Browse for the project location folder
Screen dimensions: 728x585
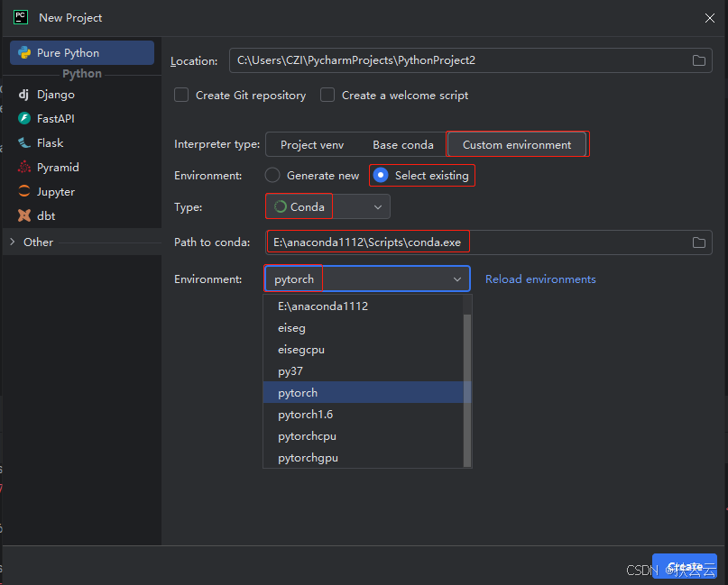point(699,60)
